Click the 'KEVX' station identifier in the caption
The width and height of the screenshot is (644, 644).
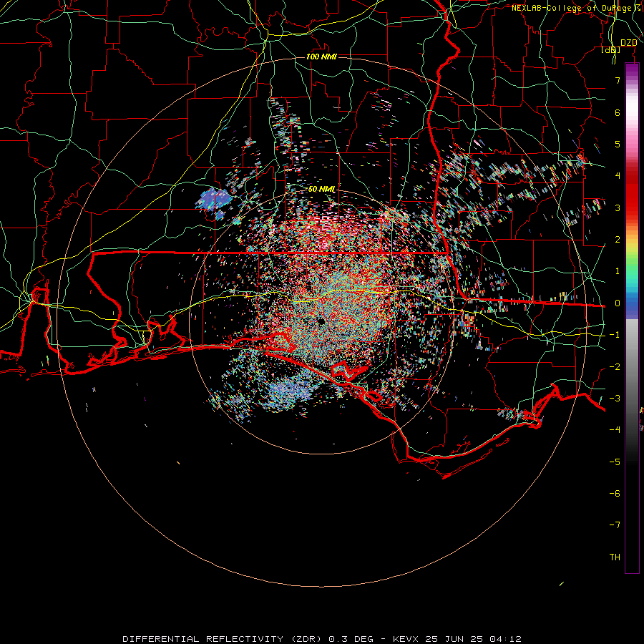coord(406,639)
